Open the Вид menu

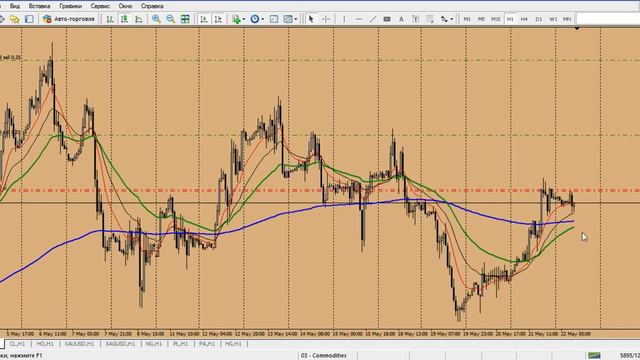point(15,6)
